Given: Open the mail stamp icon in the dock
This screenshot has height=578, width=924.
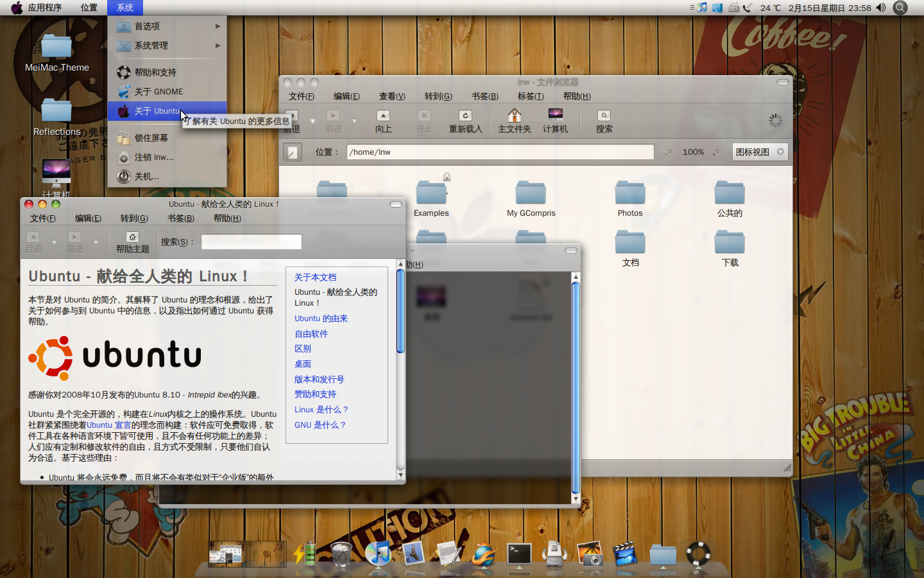Looking at the screenshot, I should pyautogui.click(x=413, y=554).
